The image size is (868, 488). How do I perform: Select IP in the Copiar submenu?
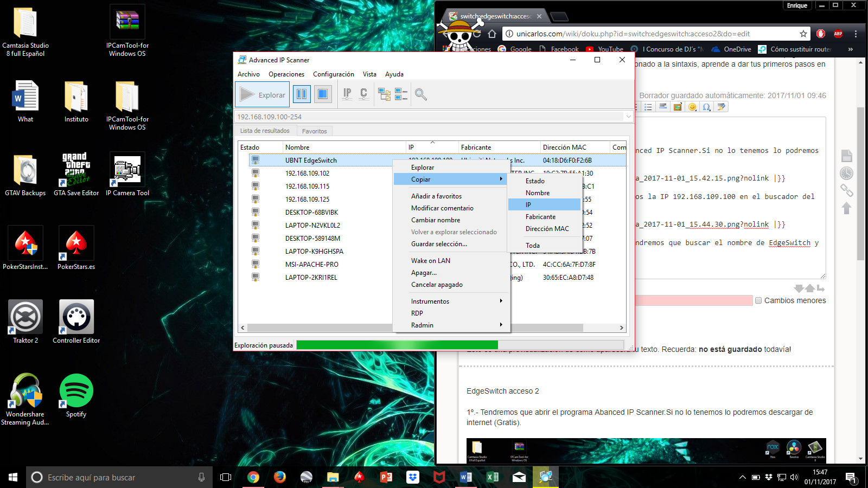pyautogui.click(x=544, y=205)
